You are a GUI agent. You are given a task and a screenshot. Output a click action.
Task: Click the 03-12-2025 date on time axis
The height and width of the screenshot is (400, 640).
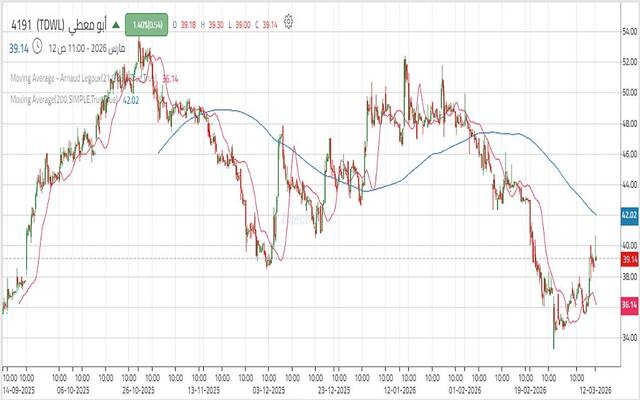click(267, 391)
